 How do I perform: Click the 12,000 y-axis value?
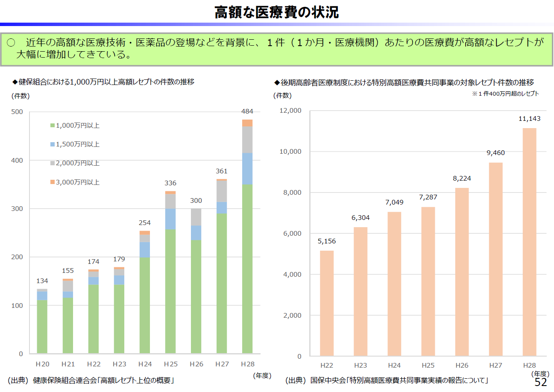click(290, 111)
